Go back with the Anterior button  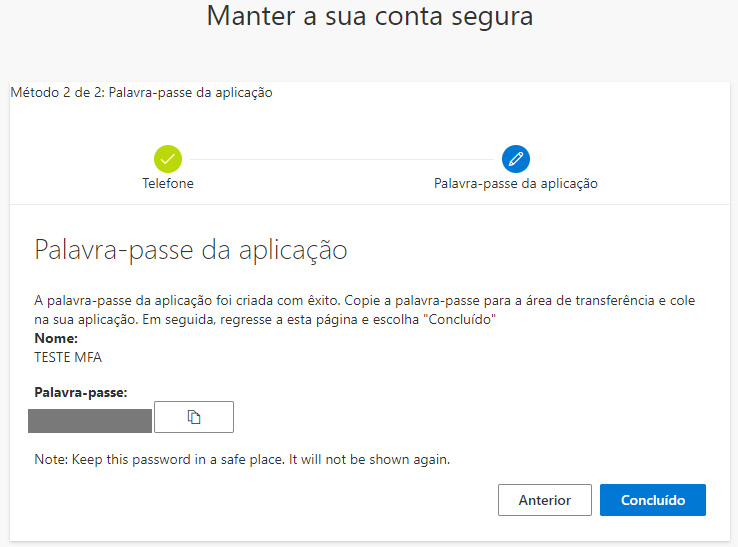545,500
